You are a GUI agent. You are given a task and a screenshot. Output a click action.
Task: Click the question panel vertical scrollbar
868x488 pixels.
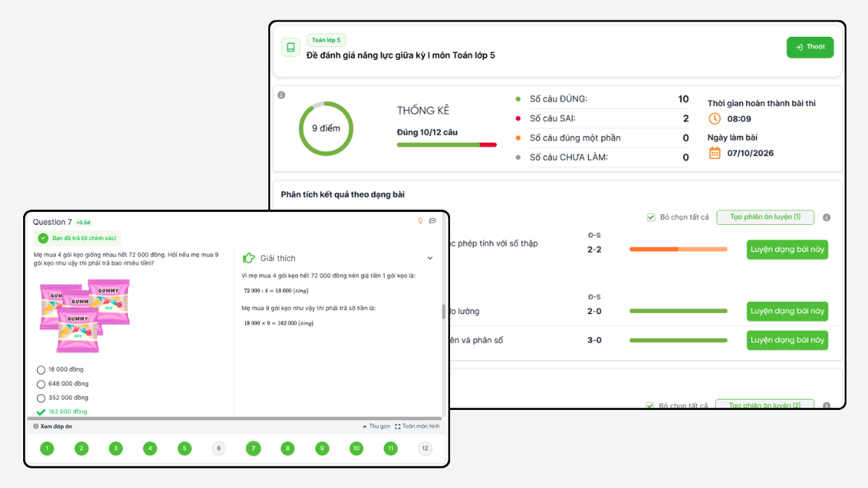pyautogui.click(x=443, y=312)
